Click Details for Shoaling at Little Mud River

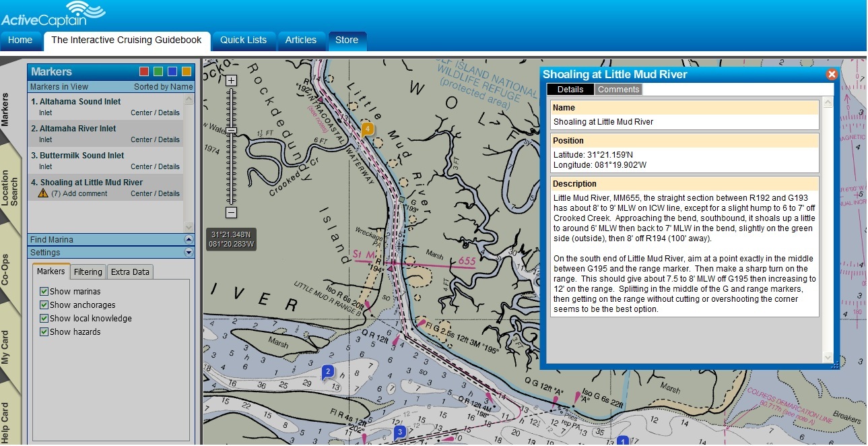tap(169, 194)
